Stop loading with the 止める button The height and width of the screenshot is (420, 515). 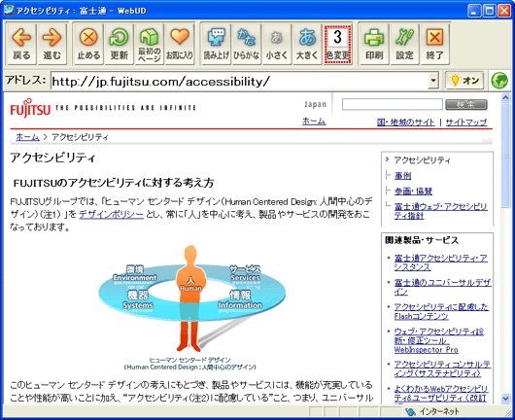click(x=88, y=44)
